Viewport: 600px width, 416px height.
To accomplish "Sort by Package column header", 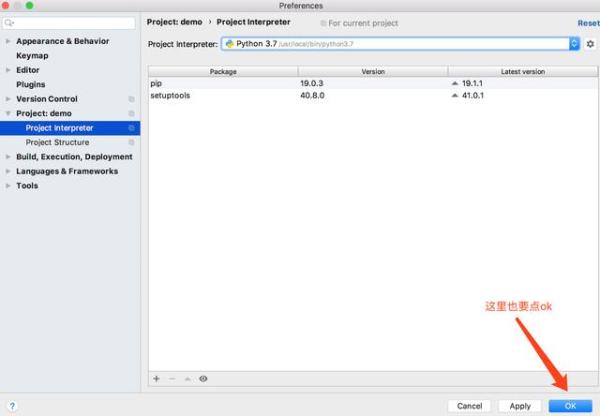I will (x=223, y=72).
